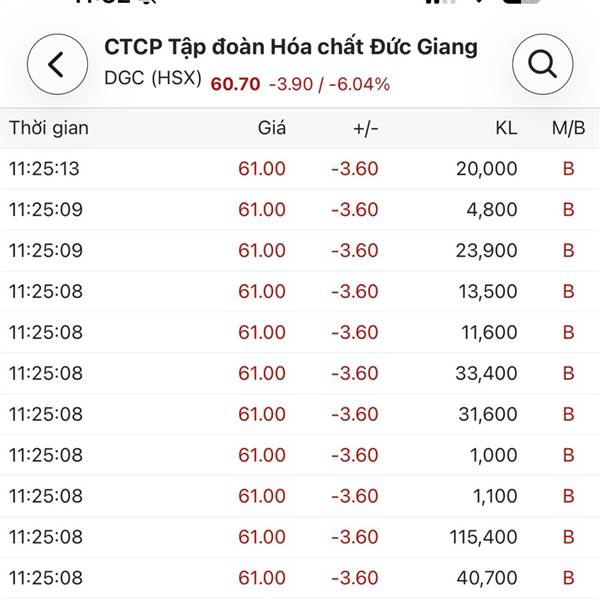
Task: Select the trade with 4,800 volume
Action: point(300,210)
